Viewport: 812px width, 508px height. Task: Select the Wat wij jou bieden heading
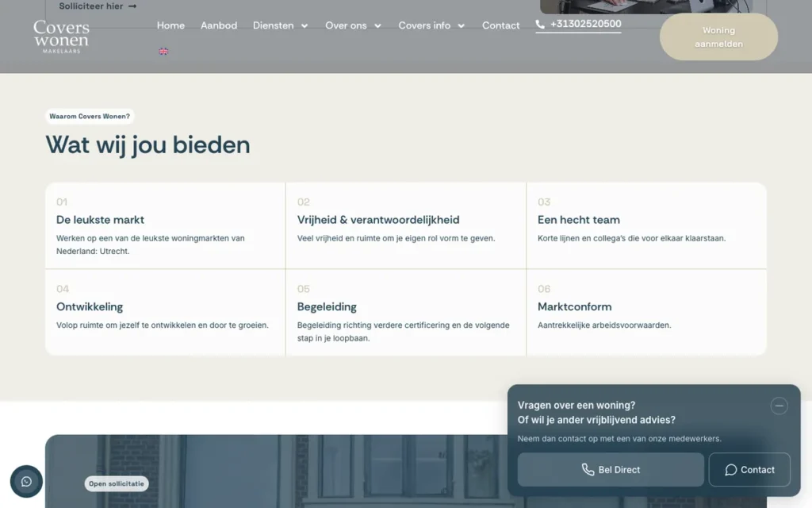tap(148, 144)
